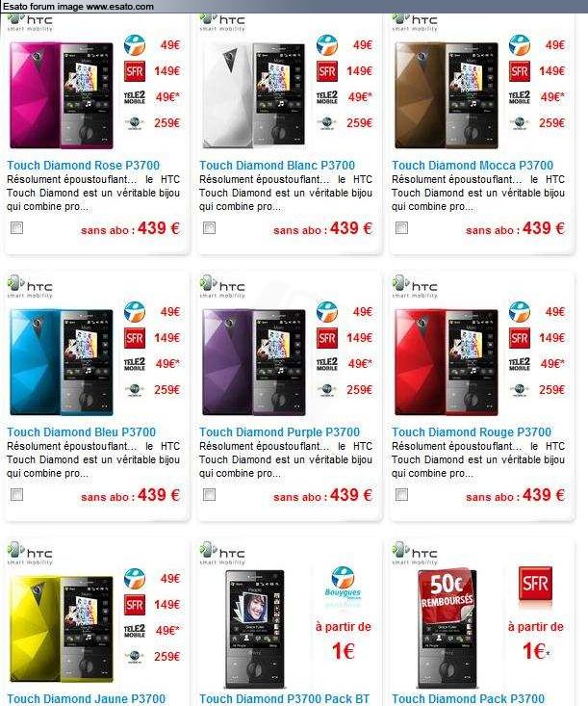Open the Touch Diamond Purple P3700 link
The height and width of the screenshot is (706, 588).
point(279,432)
